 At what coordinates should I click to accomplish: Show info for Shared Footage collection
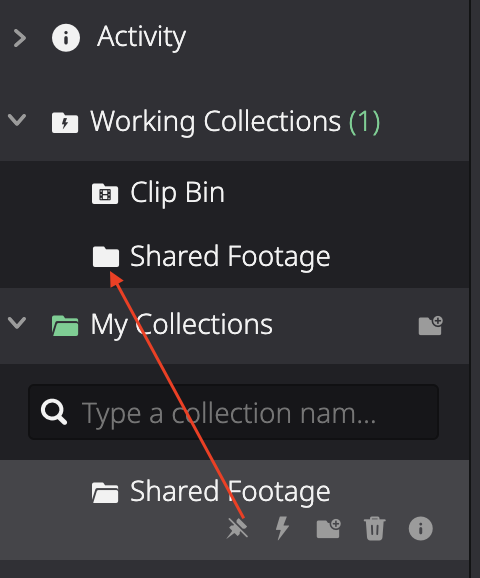(x=421, y=528)
